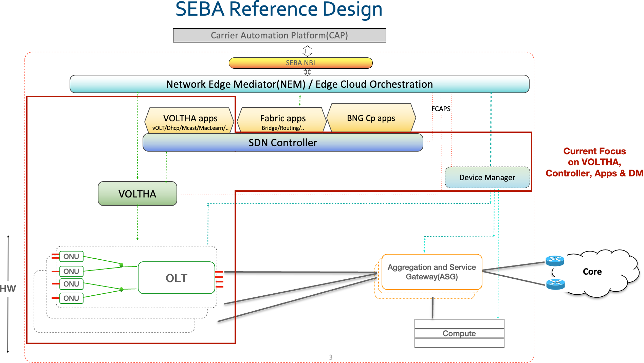Select the green VOLTHA box

(137, 194)
